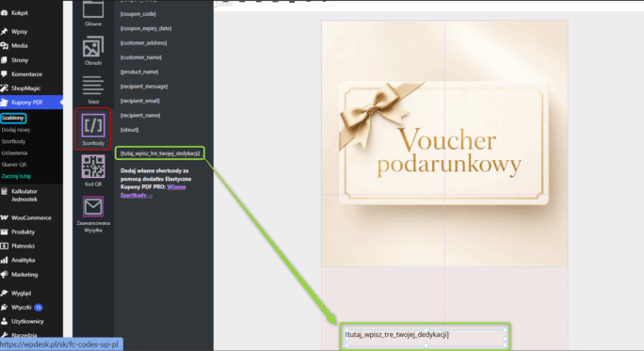This screenshot has height=351, width=644.
Task: Open the Kod QR panel
Action: click(x=93, y=170)
